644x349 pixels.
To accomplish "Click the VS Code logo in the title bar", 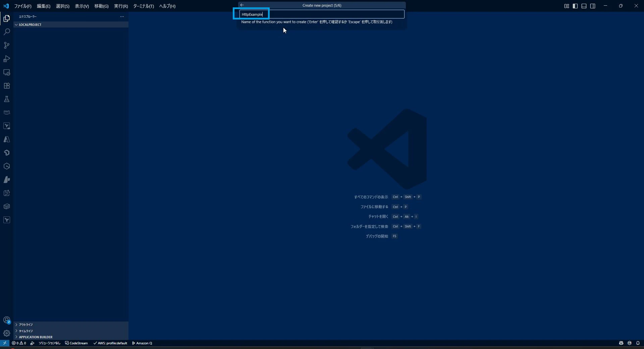I will click(6, 6).
